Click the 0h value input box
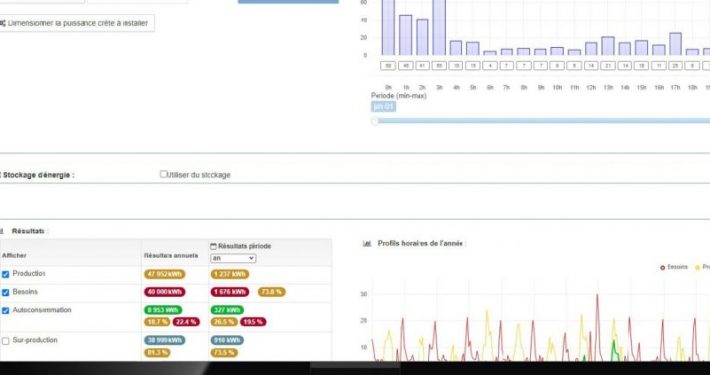Screen dimensions: 710x375 [388, 66]
